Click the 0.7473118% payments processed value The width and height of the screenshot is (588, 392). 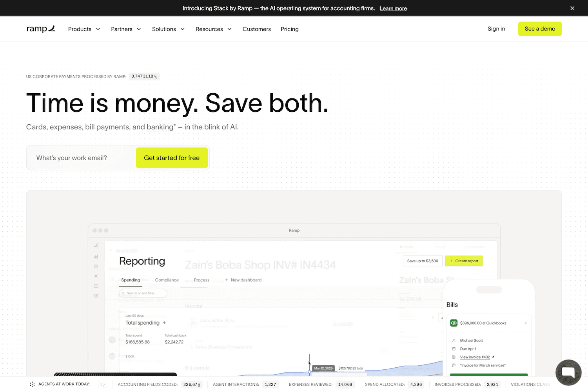(x=144, y=76)
